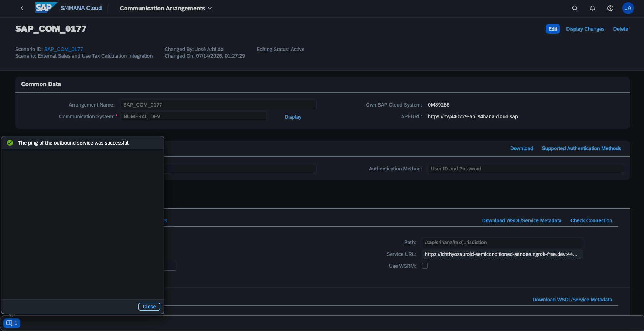Viewport: 644px width, 331px height.
Task: Click the Editing Status: Active text
Action: [280, 49]
